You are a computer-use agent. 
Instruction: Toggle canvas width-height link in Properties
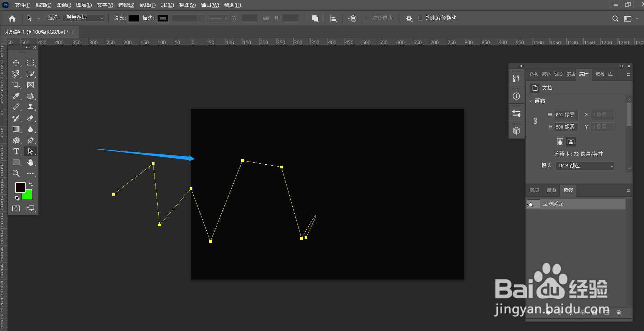pyautogui.click(x=535, y=121)
